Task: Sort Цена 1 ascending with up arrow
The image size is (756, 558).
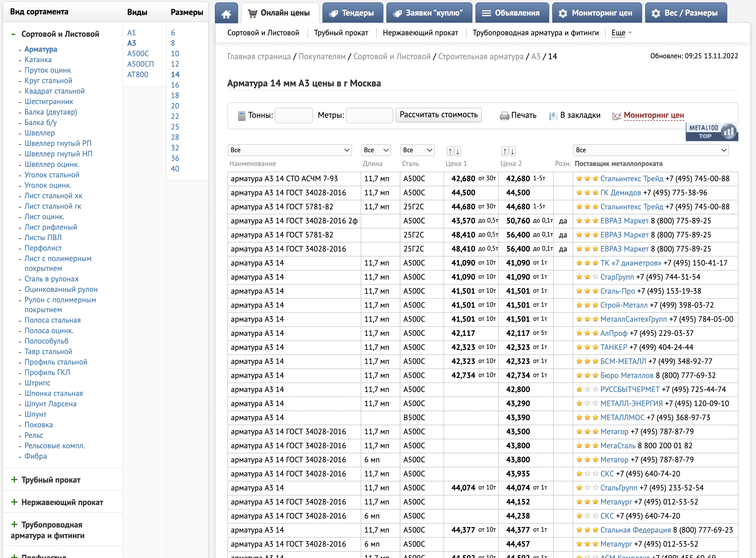Action: 450,151
